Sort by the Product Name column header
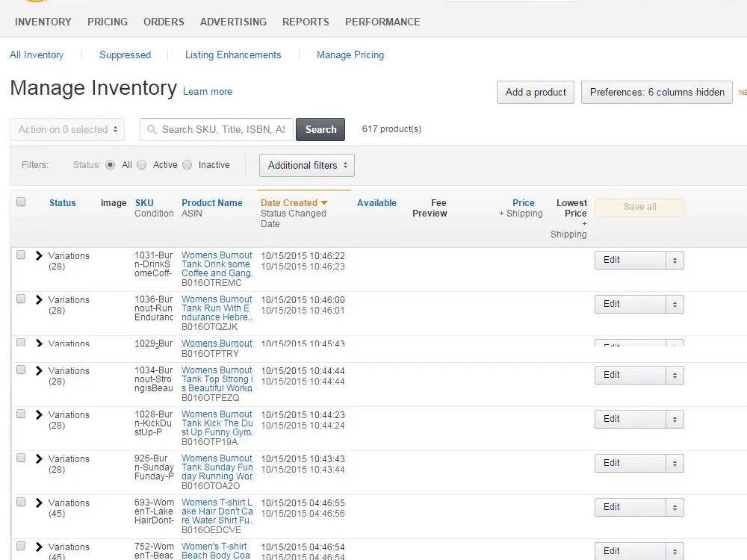The height and width of the screenshot is (560, 747). [212, 203]
